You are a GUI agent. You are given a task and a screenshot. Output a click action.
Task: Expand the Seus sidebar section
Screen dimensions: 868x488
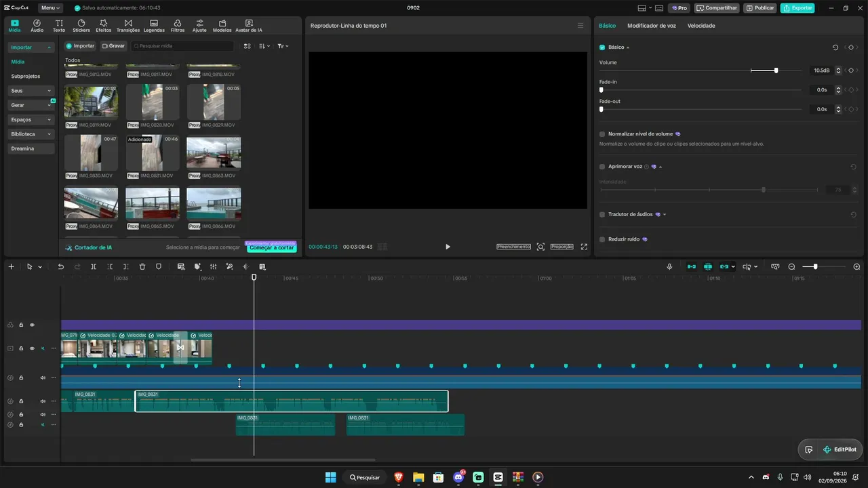point(31,91)
